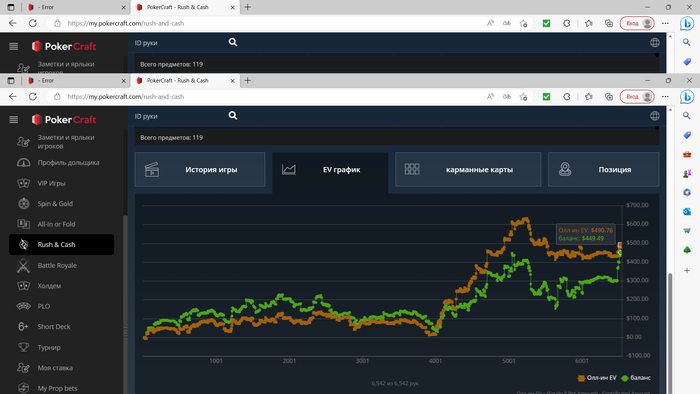Switch to История игры tab
700x394 pixels.
pos(200,170)
